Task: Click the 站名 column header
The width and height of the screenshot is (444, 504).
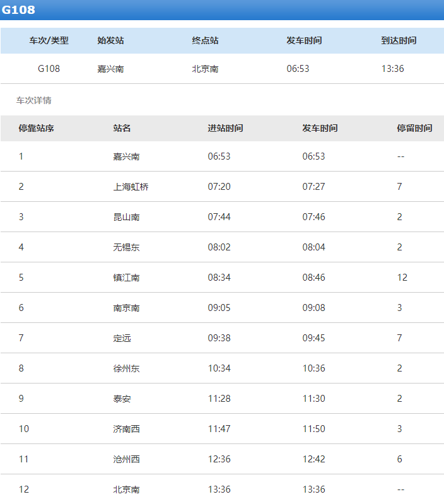Action: (x=122, y=128)
